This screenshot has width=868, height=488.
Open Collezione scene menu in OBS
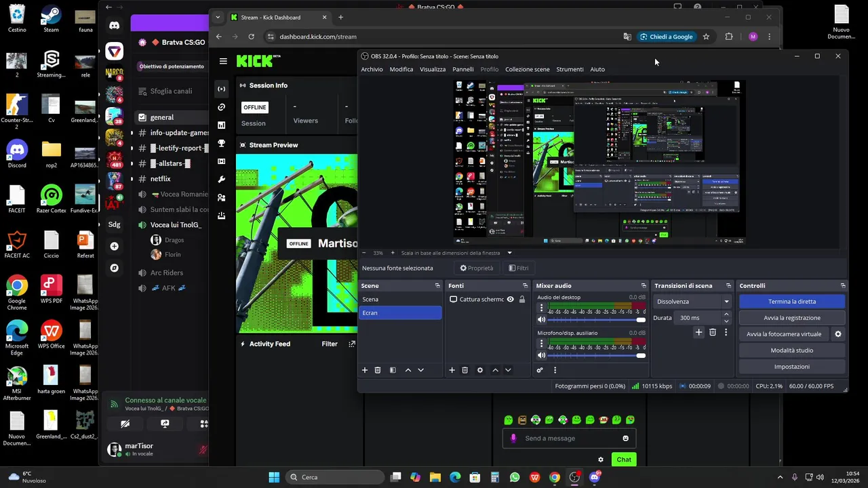(527, 69)
